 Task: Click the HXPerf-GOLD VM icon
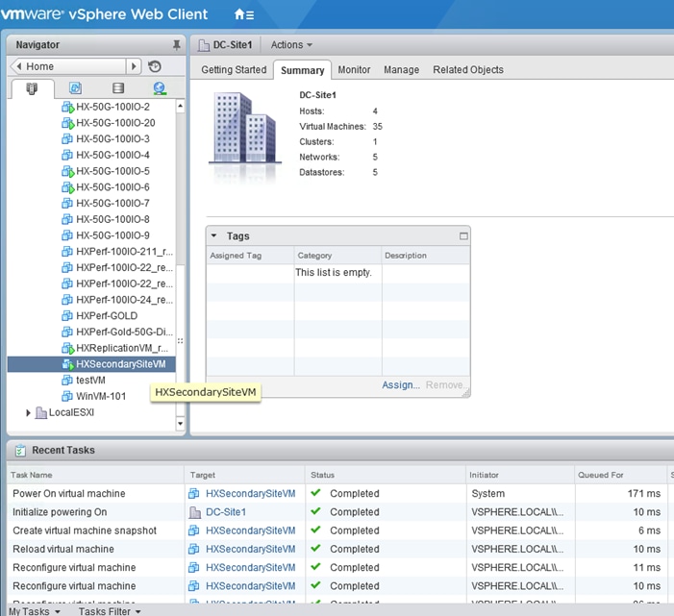67,316
